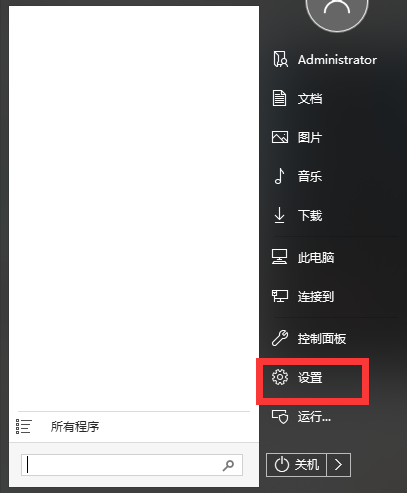Click the 此电脑 computer icon
The height and width of the screenshot is (493, 407).
[279, 257]
